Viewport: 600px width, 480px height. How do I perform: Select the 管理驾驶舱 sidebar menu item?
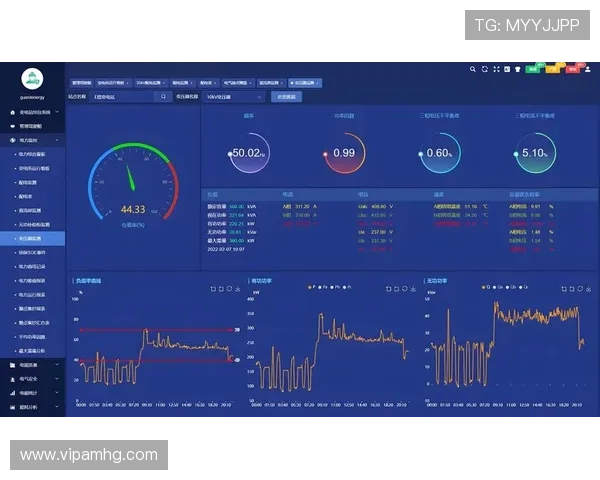[33, 126]
